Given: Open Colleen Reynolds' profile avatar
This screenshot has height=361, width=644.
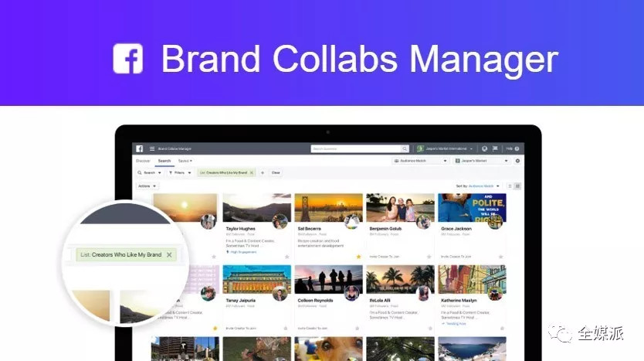Looking at the screenshot, I should coord(351,294).
